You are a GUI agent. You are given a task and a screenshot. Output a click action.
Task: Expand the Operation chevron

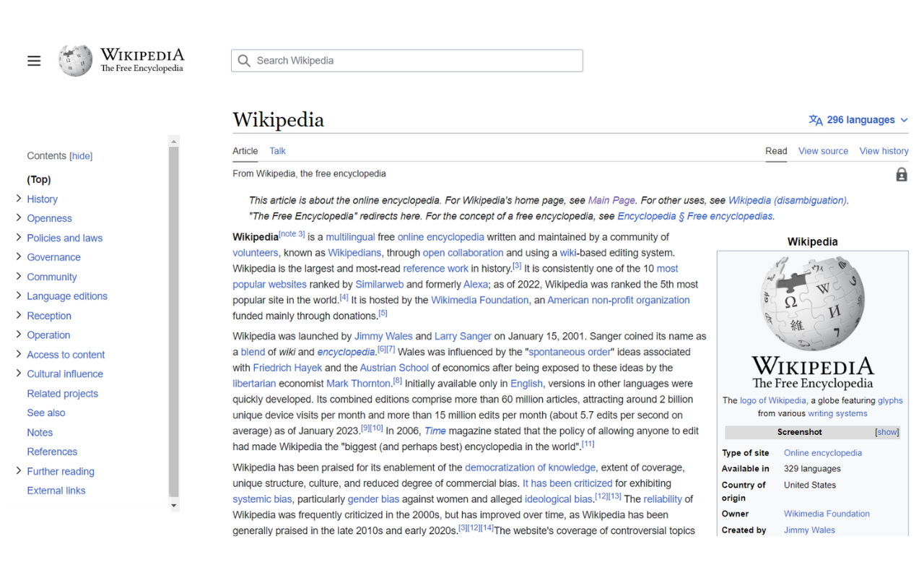click(19, 335)
